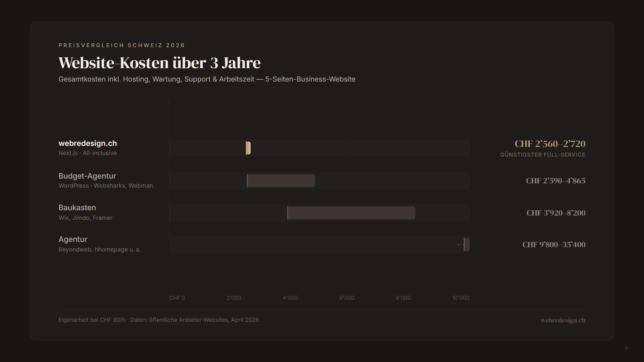Select the Budget-Agentur row label
The width and height of the screenshot is (644, 362).
[87, 176]
